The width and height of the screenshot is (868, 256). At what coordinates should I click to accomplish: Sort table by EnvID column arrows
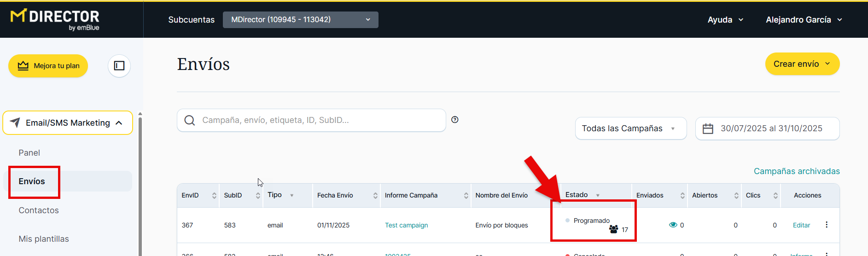click(214, 196)
